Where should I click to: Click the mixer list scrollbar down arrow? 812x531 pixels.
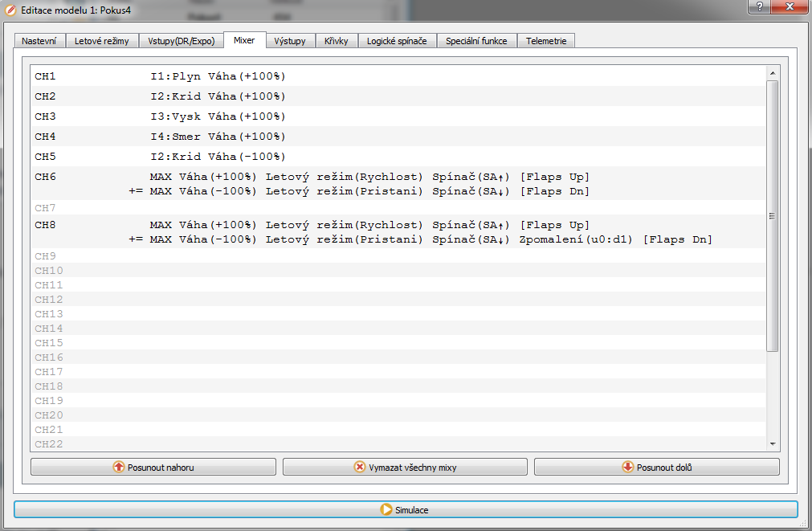tap(773, 444)
